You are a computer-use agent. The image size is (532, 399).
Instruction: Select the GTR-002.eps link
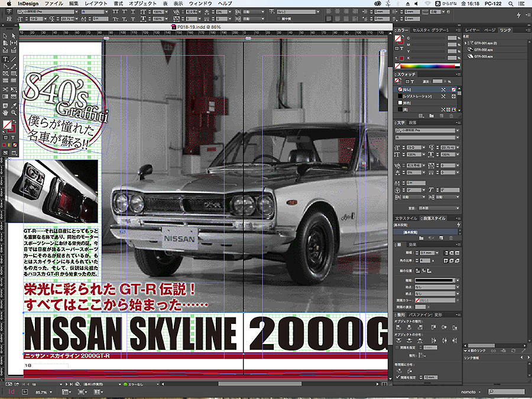[x=495, y=50]
